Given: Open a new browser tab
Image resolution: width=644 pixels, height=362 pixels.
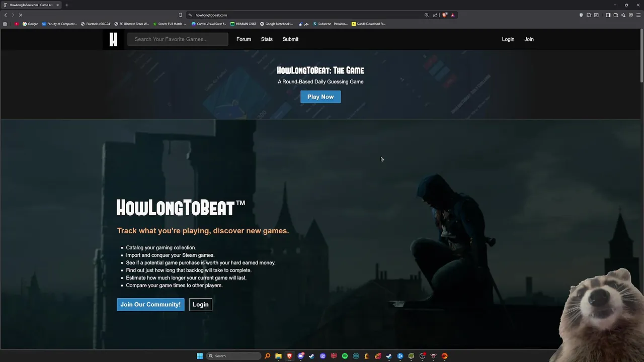Looking at the screenshot, I should (x=66, y=5).
